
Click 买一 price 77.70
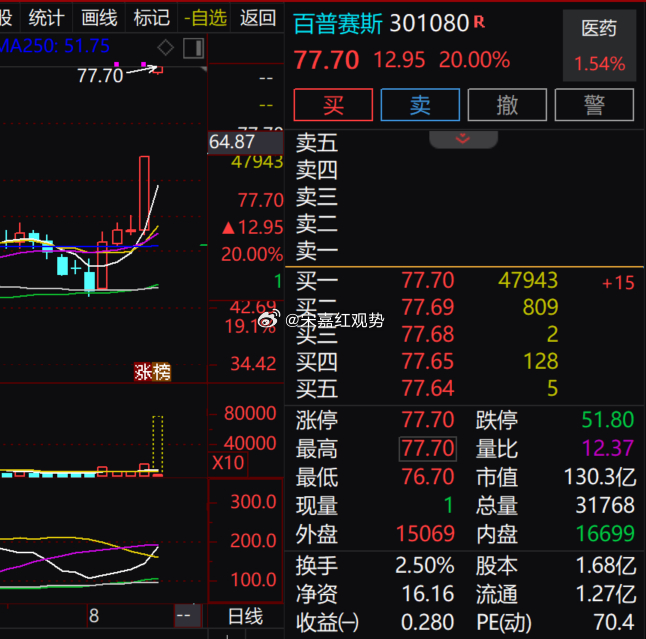(x=428, y=281)
